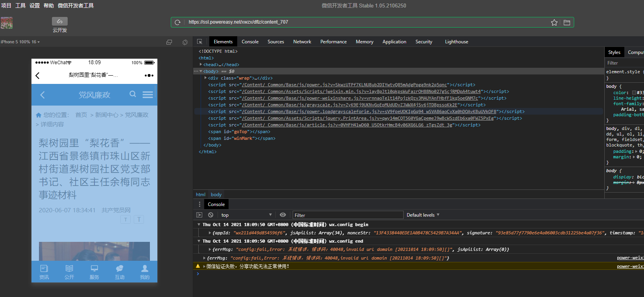
Task: Click the color swatch in the body style rule
Action: click(x=634, y=93)
